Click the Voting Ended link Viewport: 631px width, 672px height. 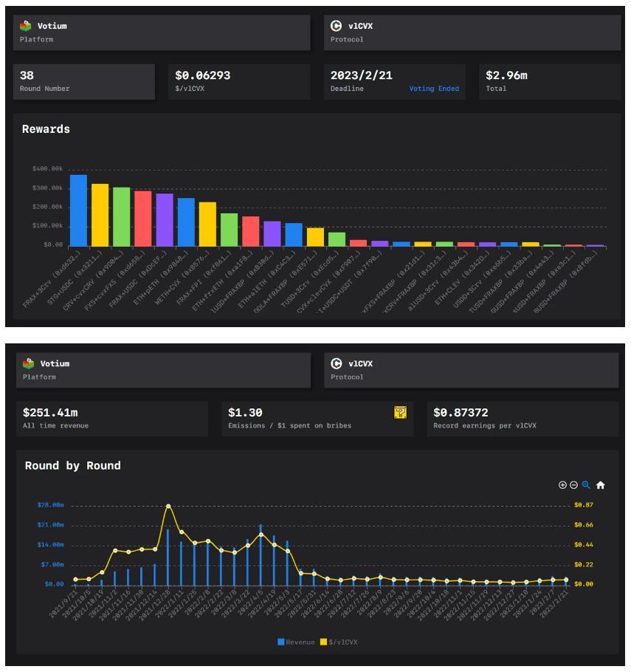pos(434,89)
